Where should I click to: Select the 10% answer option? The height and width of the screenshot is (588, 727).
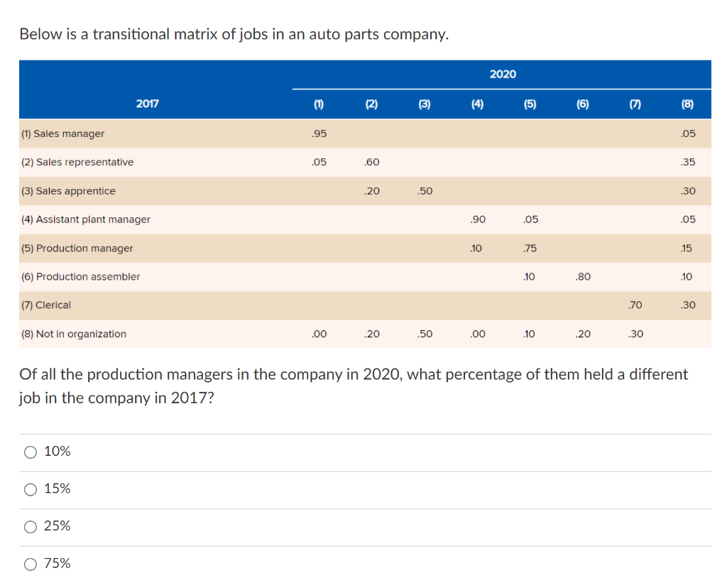[31, 452]
